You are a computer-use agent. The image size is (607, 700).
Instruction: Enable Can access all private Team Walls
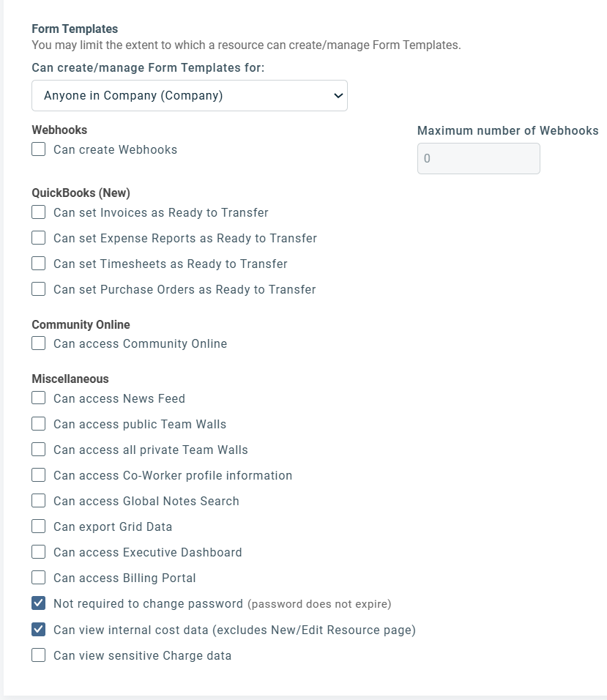coord(39,450)
